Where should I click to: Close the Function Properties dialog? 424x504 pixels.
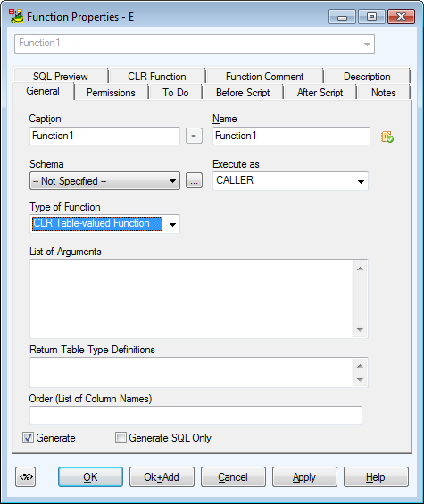[401, 17]
